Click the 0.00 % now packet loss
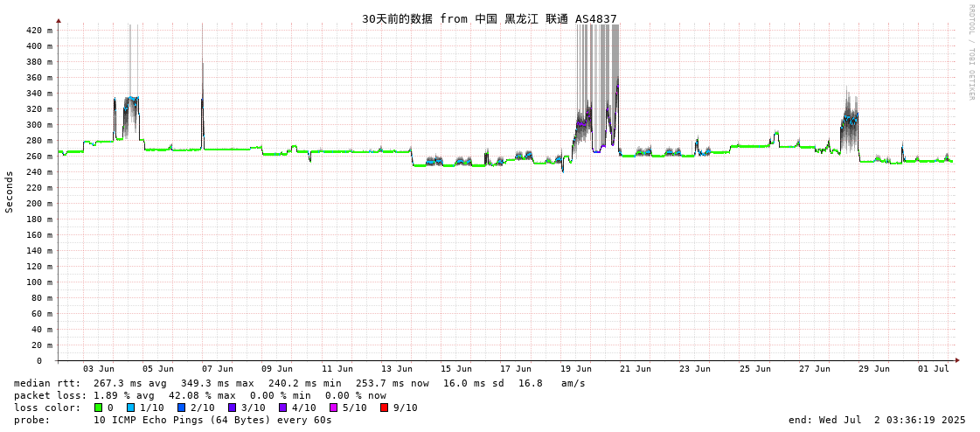980x432 pixels. tap(355, 396)
